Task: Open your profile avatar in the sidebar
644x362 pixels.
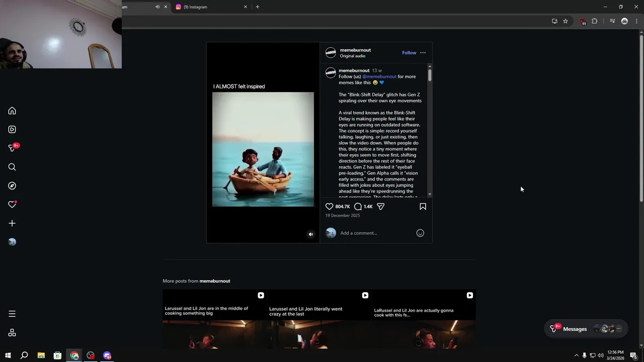Action: pyautogui.click(x=12, y=242)
